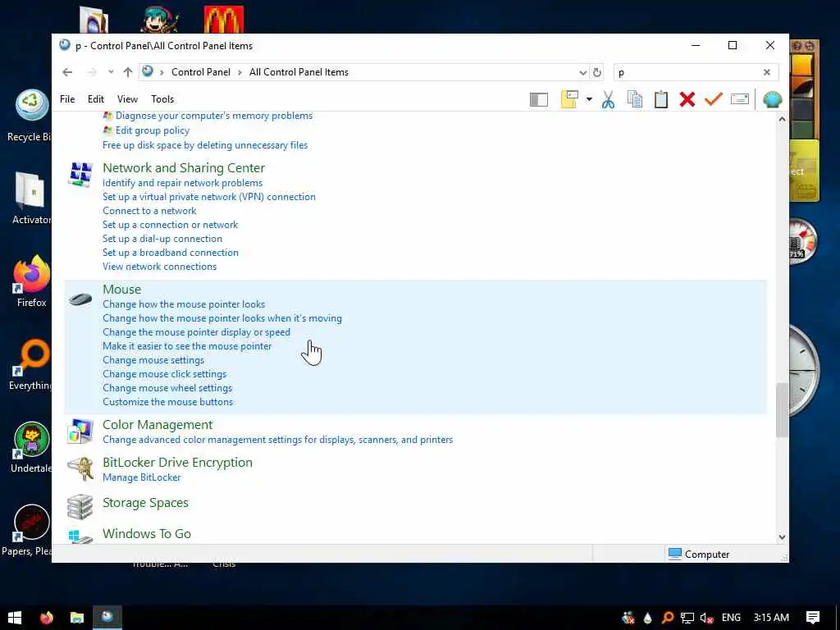The image size is (840, 630).
Task: Open Identify and repair network problems
Action: tap(183, 183)
